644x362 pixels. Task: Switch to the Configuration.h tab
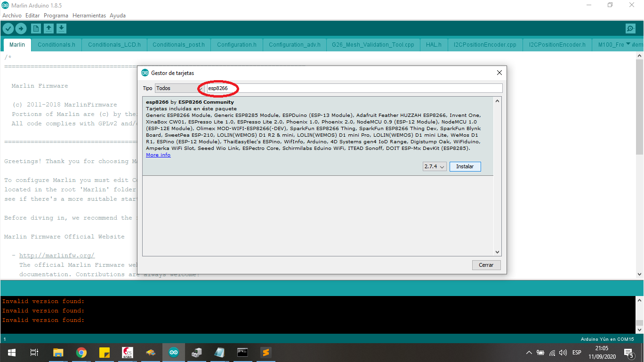(237, 45)
